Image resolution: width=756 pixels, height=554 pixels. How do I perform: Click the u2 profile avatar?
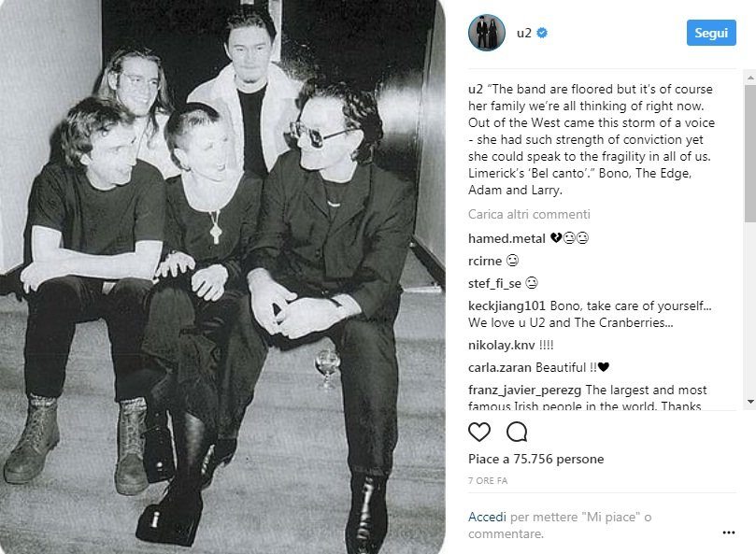click(487, 33)
